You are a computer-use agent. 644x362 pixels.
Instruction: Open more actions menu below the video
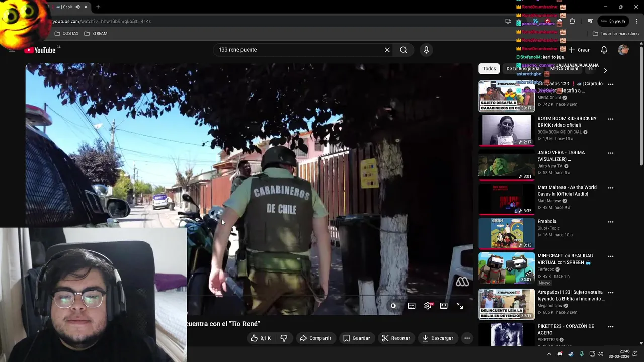click(x=467, y=338)
